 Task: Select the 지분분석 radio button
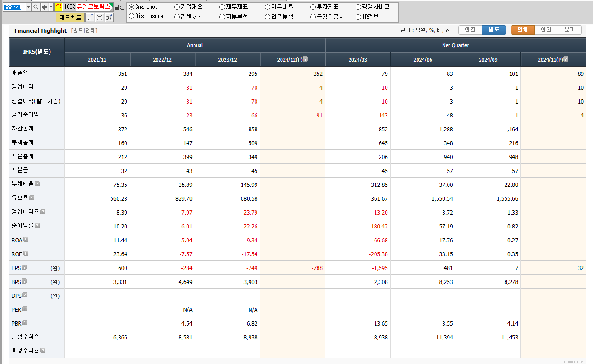coord(222,17)
